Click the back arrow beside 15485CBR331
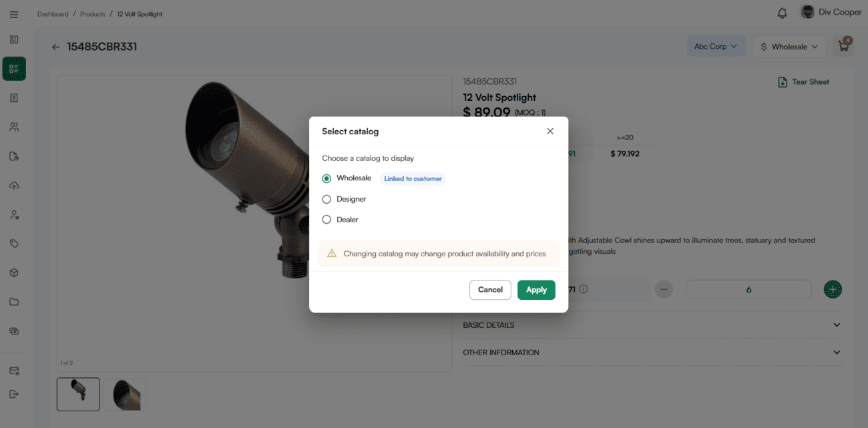 [55, 47]
